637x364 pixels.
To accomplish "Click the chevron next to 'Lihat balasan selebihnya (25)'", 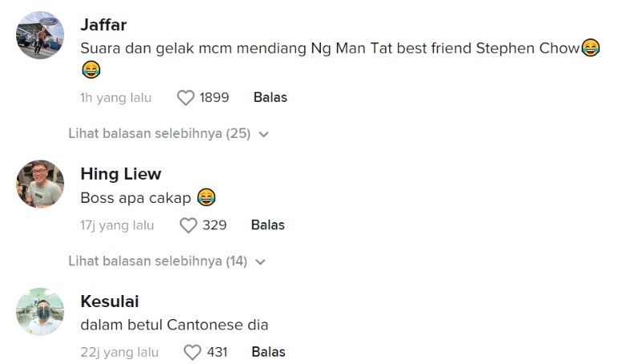I will click(x=264, y=135).
